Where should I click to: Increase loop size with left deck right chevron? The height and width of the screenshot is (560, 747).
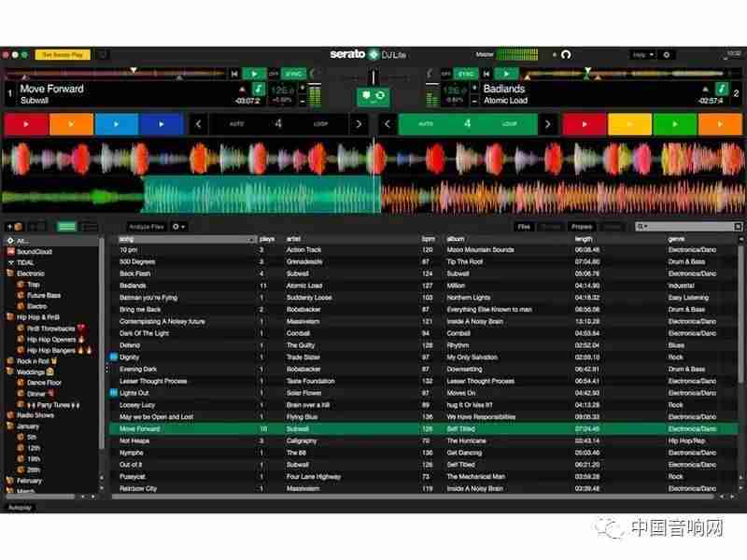(x=359, y=124)
